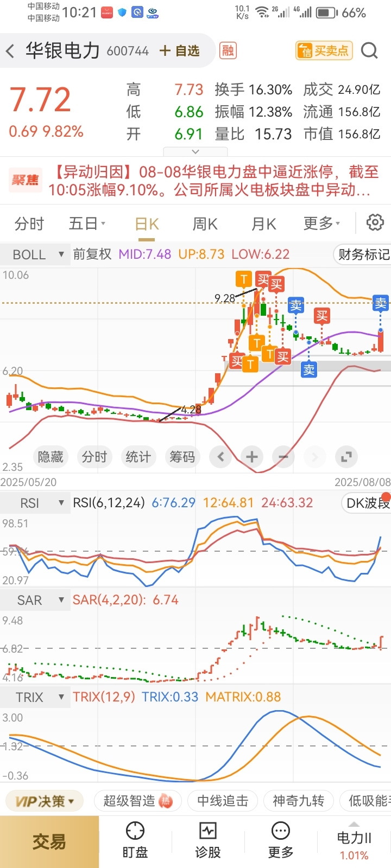The image size is (391, 868).
Task: Tap the blue 卖 marker below the price band
Action: click(x=309, y=369)
